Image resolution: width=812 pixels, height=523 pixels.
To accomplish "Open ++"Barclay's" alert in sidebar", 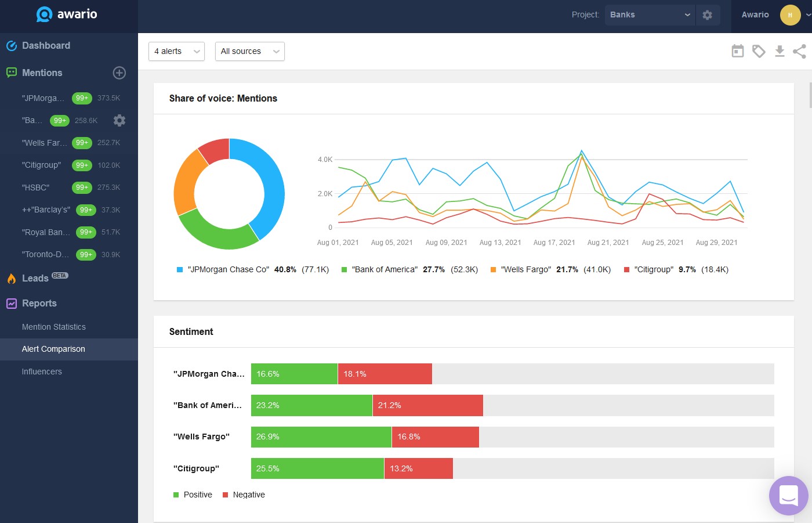I will click(46, 210).
